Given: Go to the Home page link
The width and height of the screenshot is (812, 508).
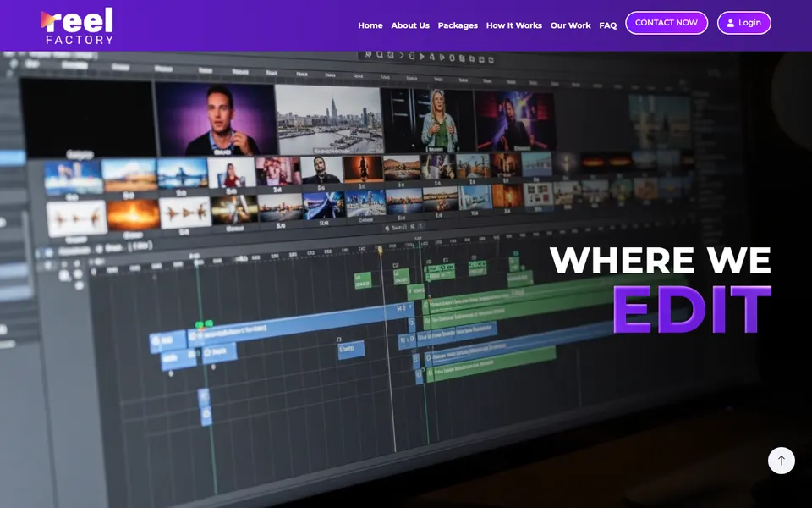Looking at the screenshot, I should 370,25.
